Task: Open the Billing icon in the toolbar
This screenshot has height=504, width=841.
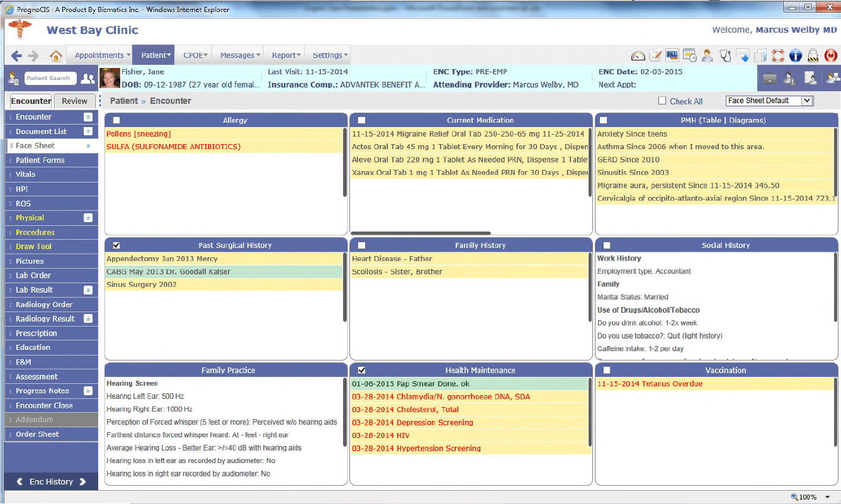Action: pyautogui.click(x=672, y=55)
